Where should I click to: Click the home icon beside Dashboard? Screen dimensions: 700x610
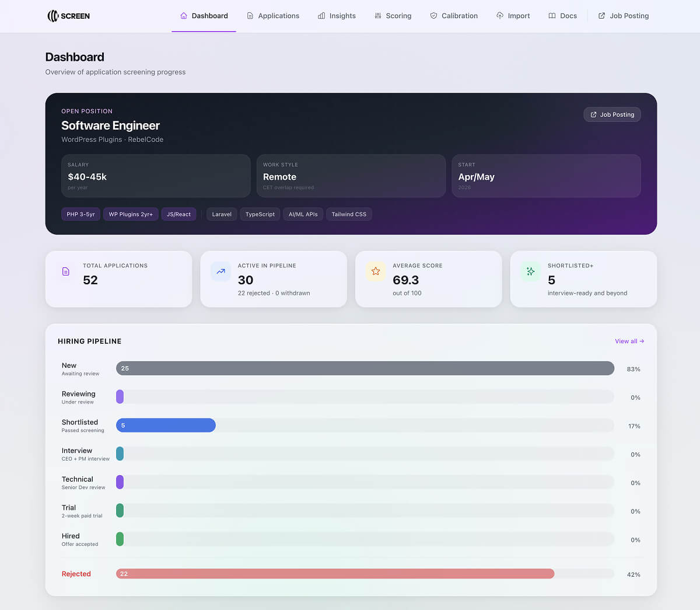pyautogui.click(x=184, y=16)
